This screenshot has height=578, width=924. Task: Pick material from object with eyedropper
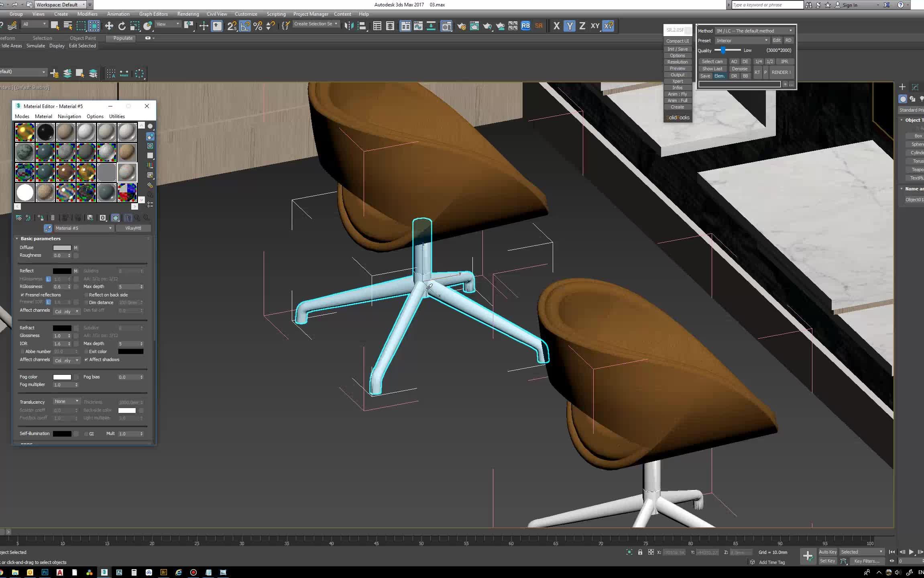pos(48,228)
